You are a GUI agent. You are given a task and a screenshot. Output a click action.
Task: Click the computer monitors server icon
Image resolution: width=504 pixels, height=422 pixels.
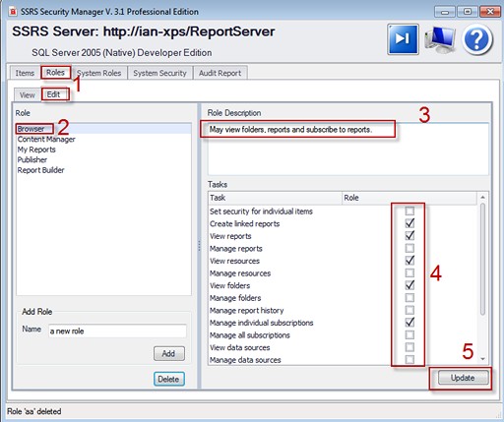[x=440, y=39]
